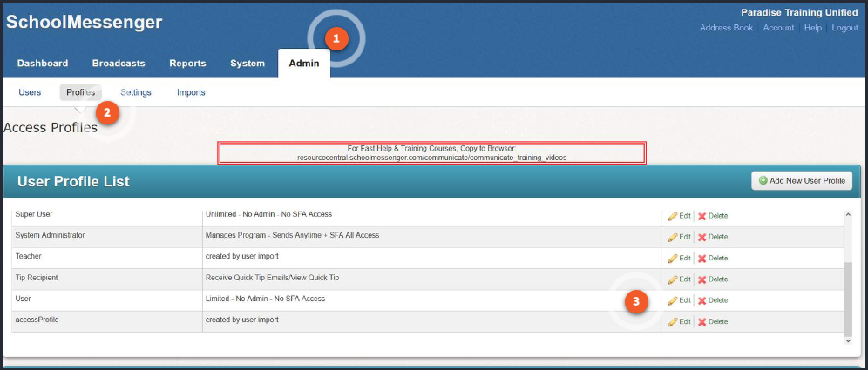The height and width of the screenshot is (370, 868).
Task: Open the Dashboard tab
Action: click(x=43, y=64)
